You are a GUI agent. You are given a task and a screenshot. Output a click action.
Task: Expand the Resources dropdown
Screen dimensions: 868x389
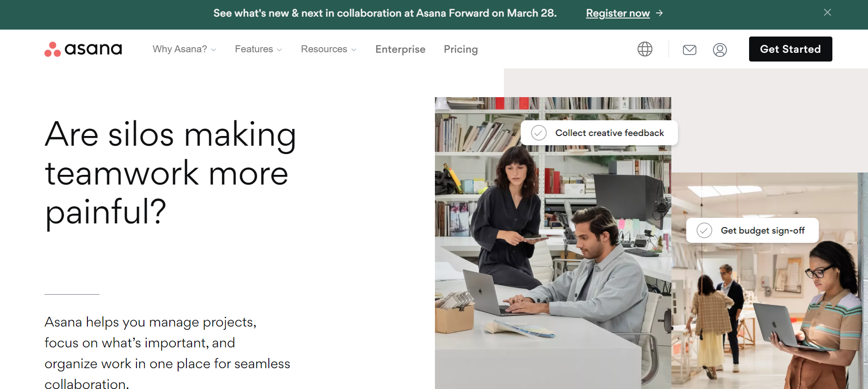[329, 49]
